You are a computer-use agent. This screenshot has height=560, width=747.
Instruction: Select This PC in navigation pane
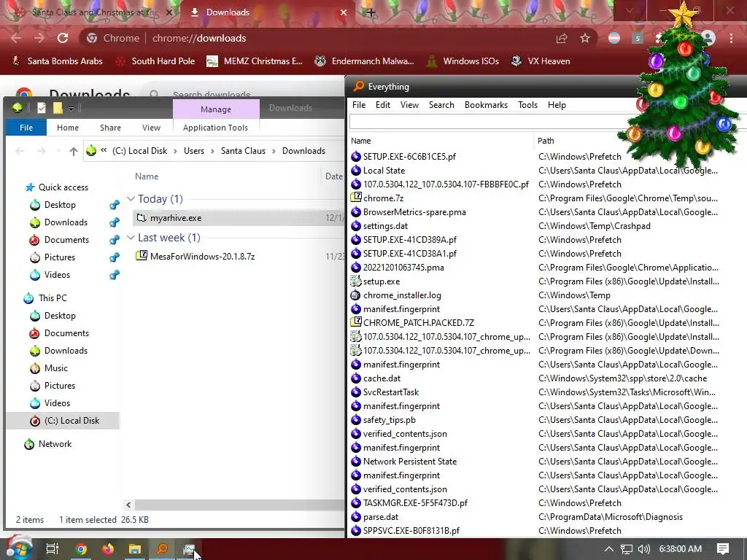[x=53, y=298]
